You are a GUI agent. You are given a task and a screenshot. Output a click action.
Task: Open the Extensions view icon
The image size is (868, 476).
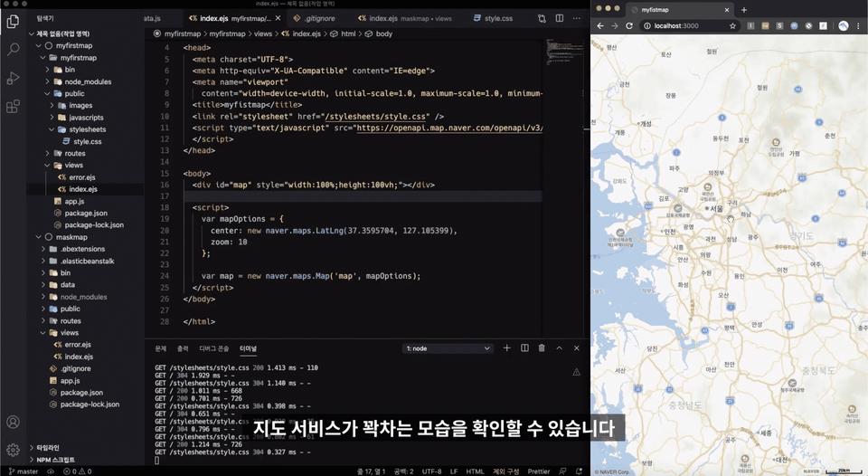click(13, 106)
